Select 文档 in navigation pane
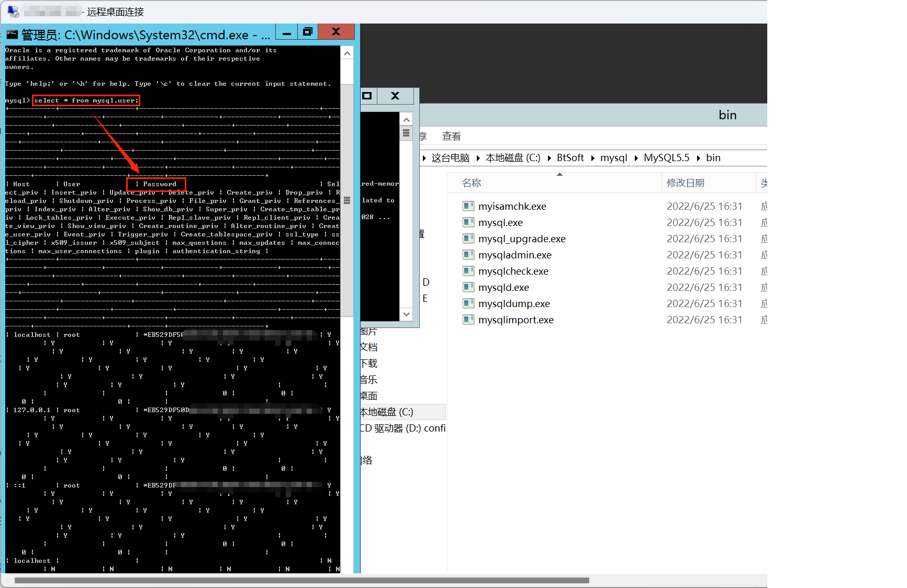 coord(369,347)
